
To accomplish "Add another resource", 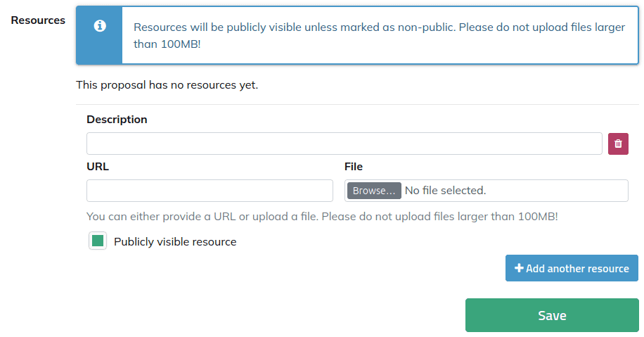I will [572, 268].
